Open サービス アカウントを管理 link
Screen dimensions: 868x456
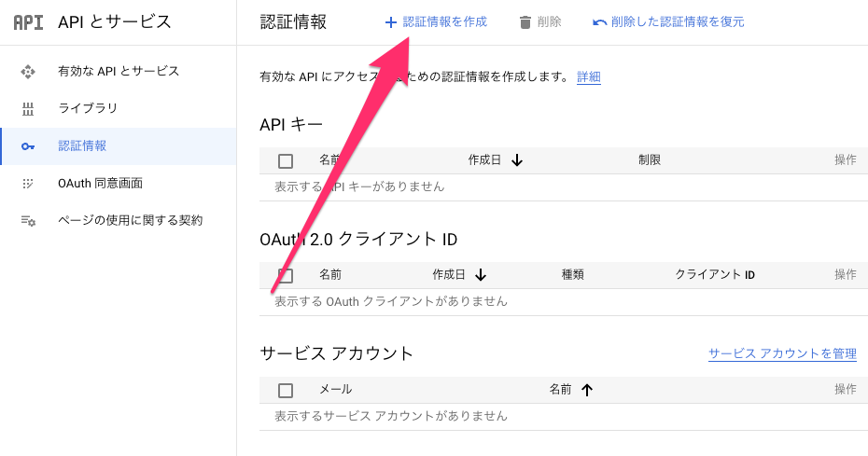click(x=782, y=353)
